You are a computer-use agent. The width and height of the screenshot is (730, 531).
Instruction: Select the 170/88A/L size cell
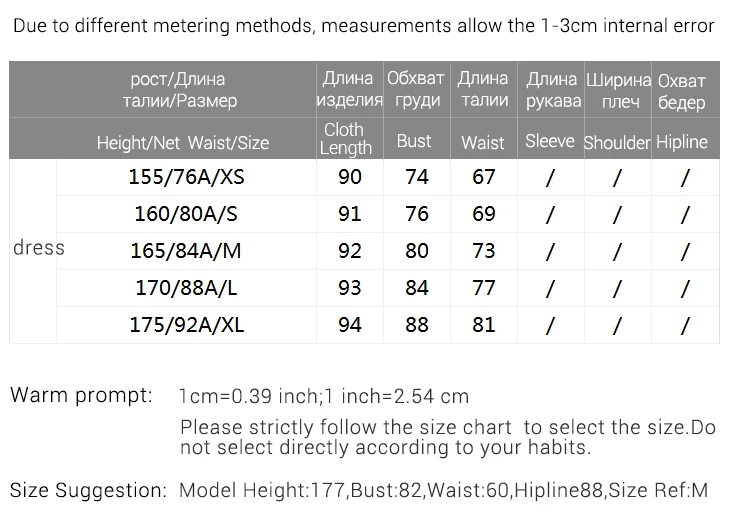tap(186, 288)
